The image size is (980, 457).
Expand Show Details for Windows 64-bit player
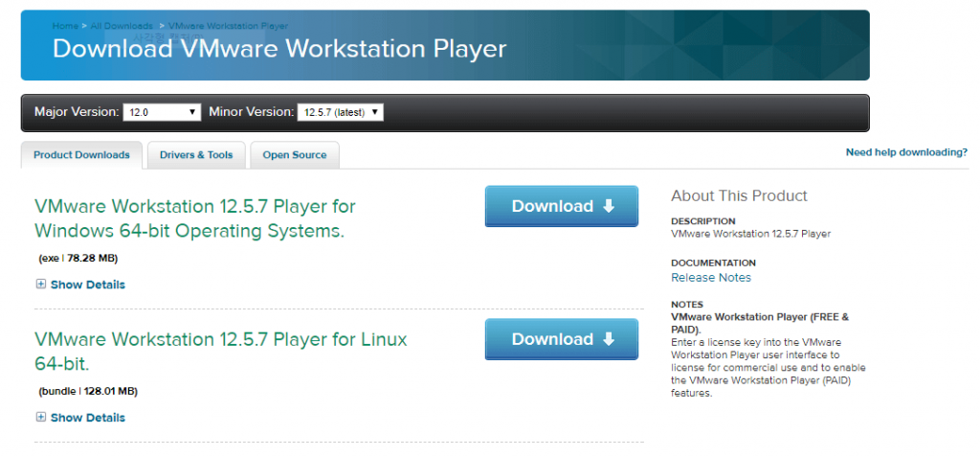coord(87,285)
